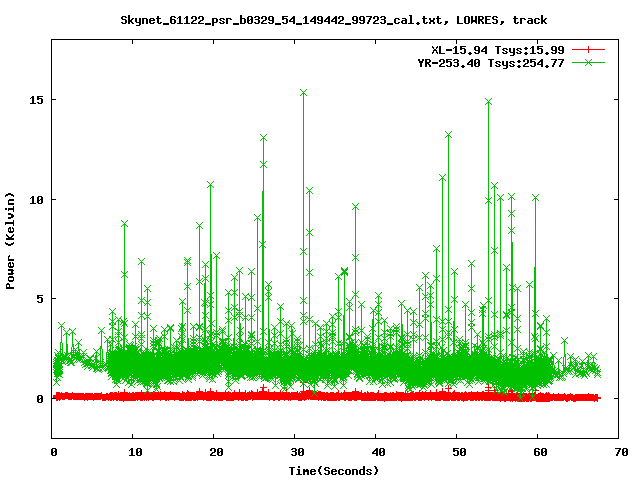Click the highest peak near 31 seconds
Viewport: 640px width, 480px height.
tap(303, 92)
